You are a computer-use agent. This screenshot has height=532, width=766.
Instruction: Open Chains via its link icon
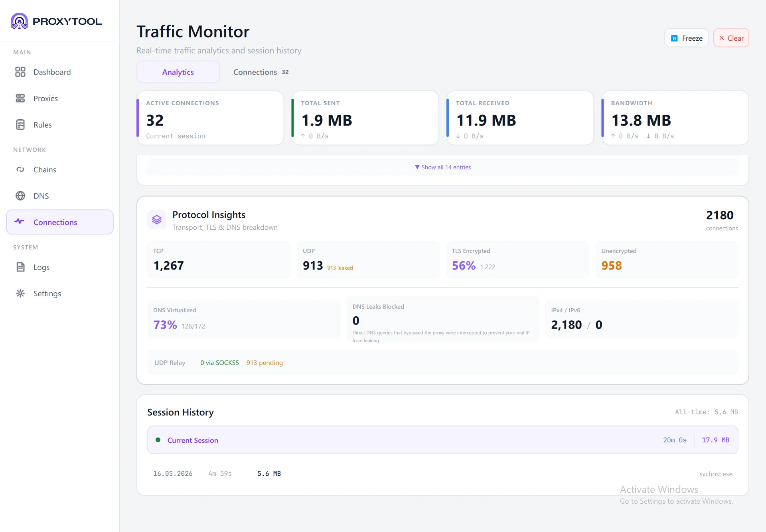20,169
